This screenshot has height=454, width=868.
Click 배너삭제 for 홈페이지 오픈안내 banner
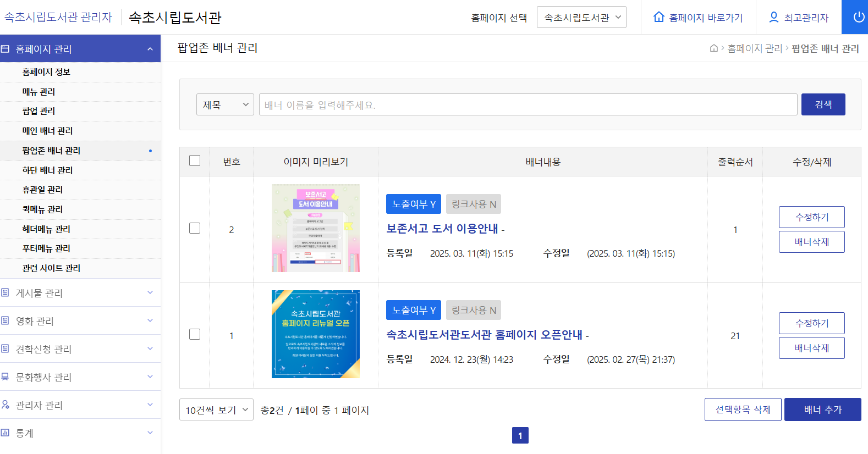pyautogui.click(x=811, y=348)
